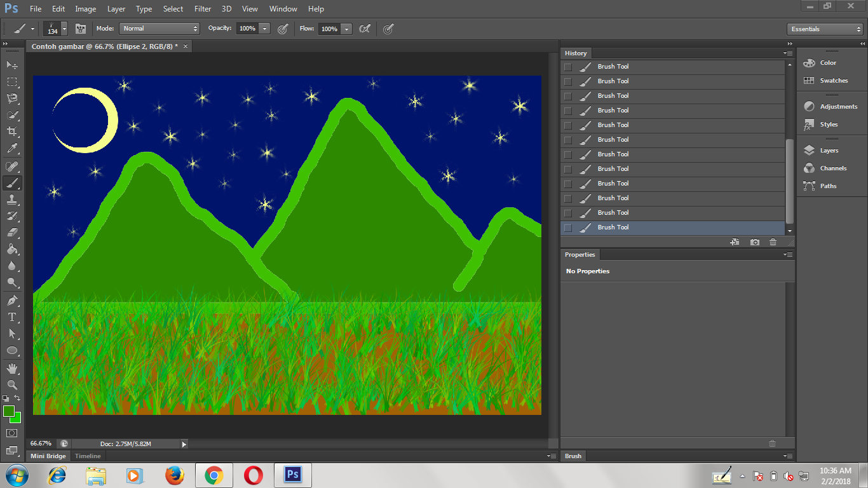The height and width of the screenshot is (488, 868).
Task: Click the create new document from state button
Action: (x=735, y=242)
